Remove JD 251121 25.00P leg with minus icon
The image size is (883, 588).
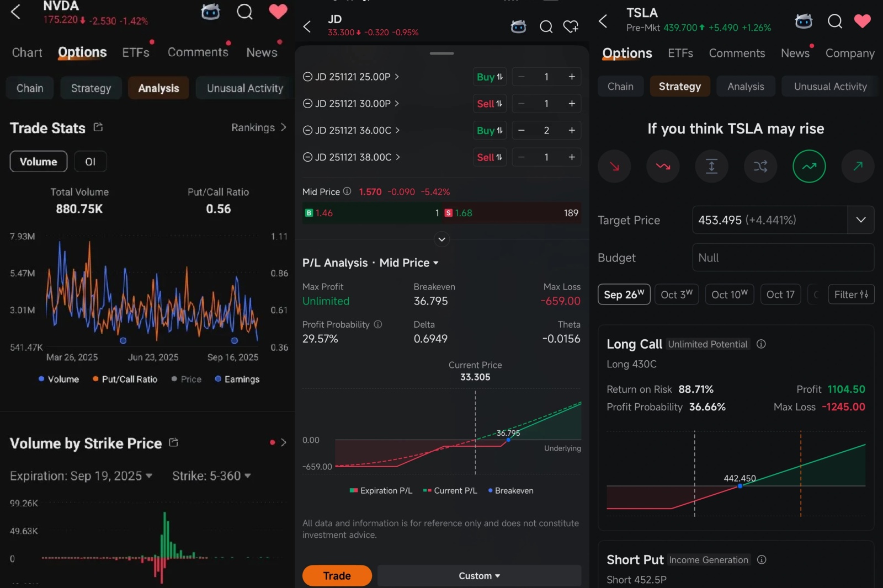pos(307,77)
